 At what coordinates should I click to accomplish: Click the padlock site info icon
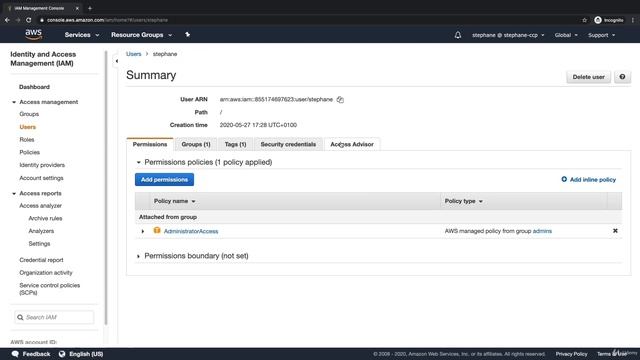[42, 20]
